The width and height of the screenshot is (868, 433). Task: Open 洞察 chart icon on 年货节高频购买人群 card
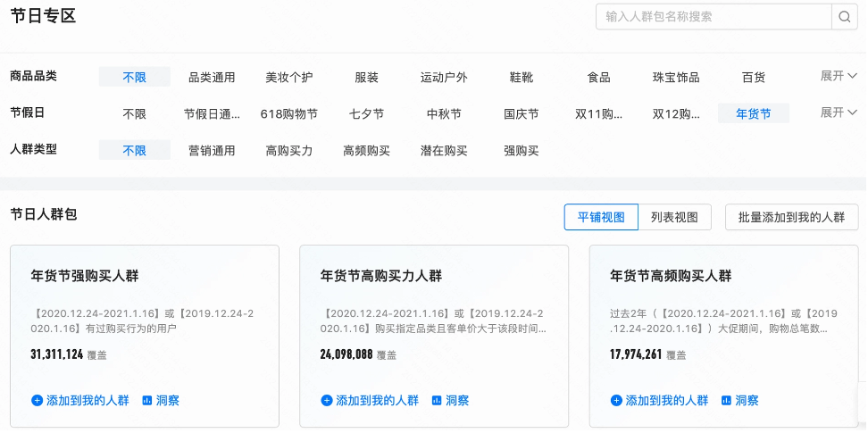[726, 401]
